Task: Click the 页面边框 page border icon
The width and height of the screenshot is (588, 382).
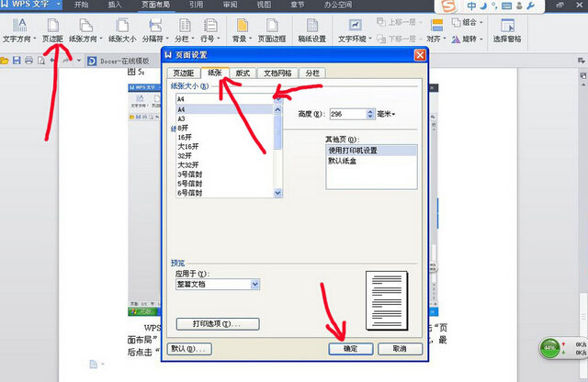Action: (272, 29)
